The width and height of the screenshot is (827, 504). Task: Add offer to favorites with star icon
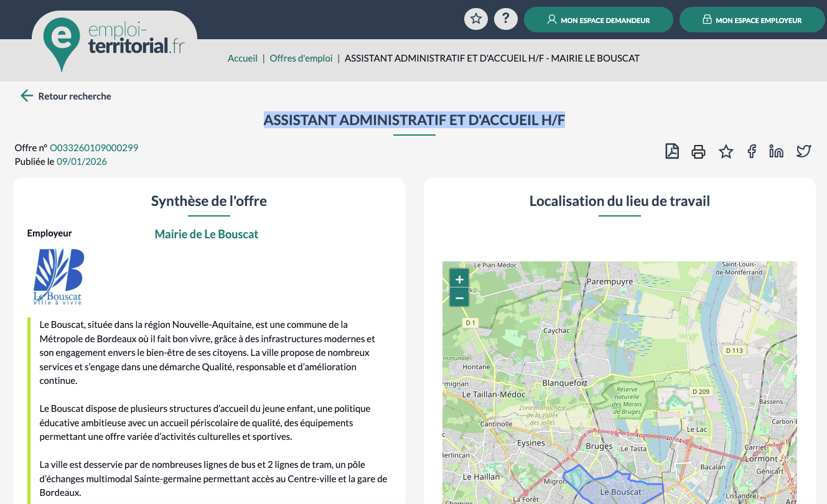tap(726, 151)
